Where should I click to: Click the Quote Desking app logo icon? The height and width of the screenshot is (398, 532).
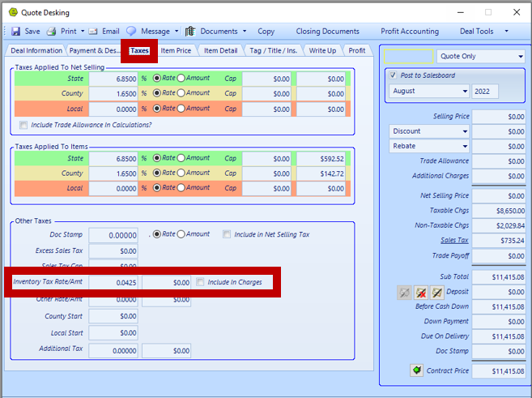tap(13, 13)
